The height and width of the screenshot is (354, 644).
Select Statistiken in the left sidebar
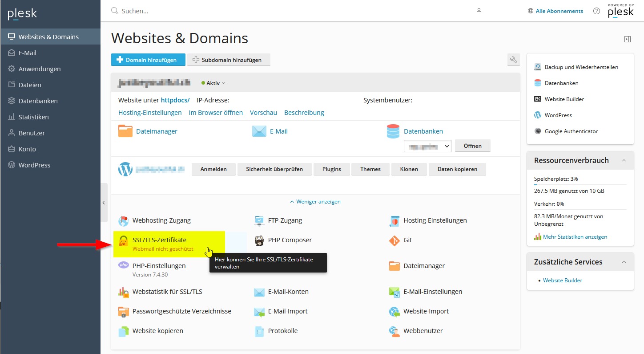[x=33, y=117]
